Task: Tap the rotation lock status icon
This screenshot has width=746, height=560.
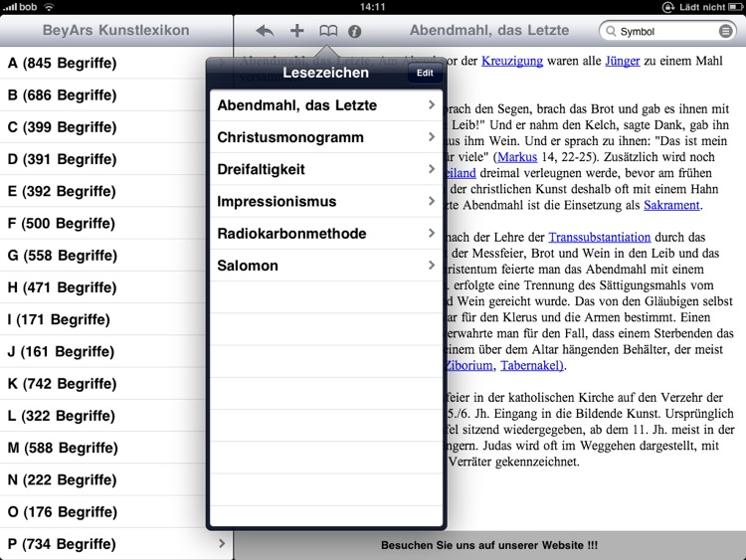Action: 668,7
